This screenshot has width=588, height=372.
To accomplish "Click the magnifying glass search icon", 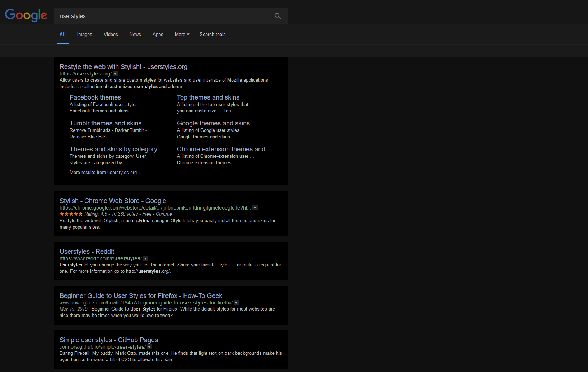I will pos(277,16).
